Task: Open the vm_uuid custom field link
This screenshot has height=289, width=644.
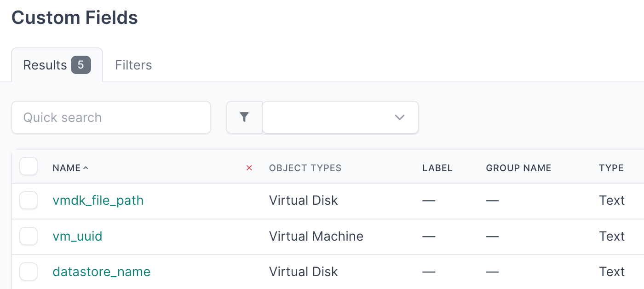Action: tap(77, 236)
